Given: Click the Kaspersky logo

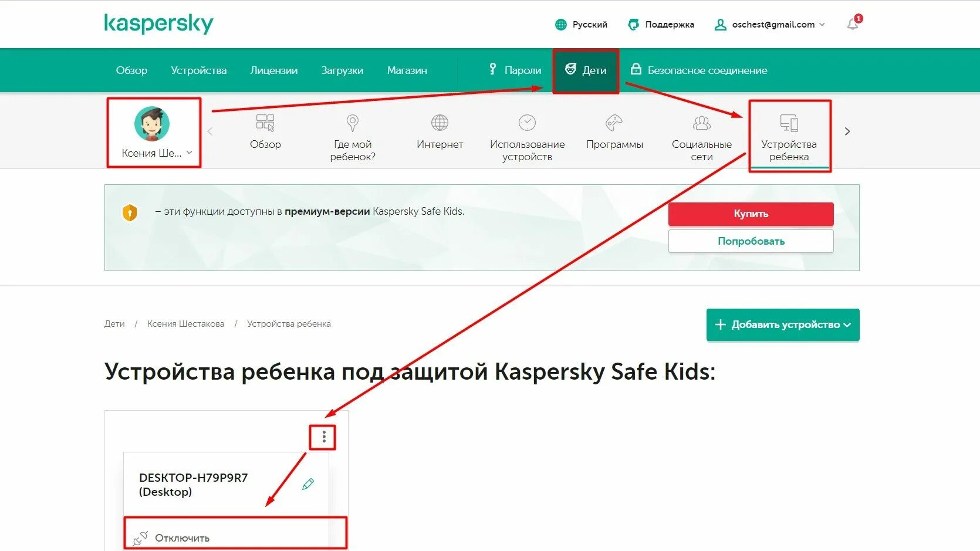Looking at the screenshot, I should click(158, 24).
